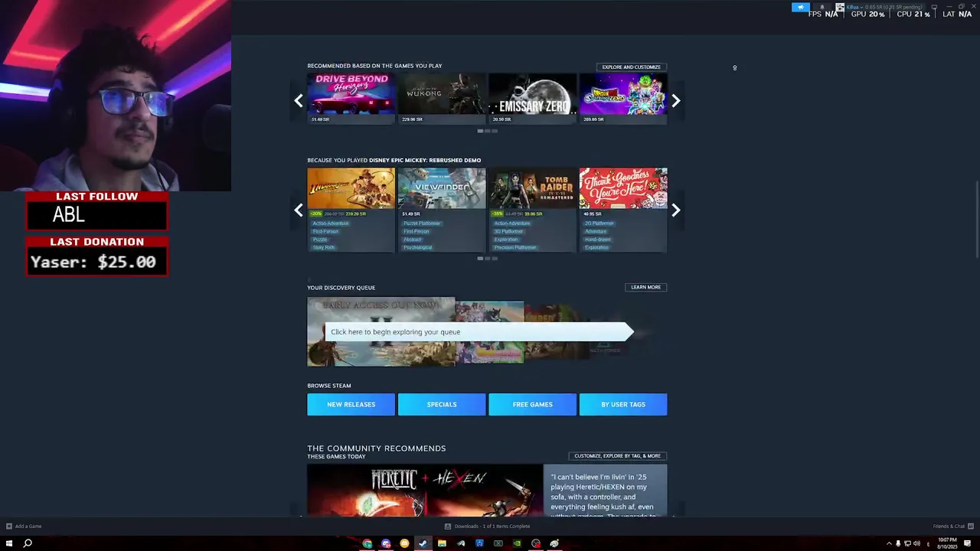
Task: Open purple Discord icon in taskbar
Action: click(386, 543)
